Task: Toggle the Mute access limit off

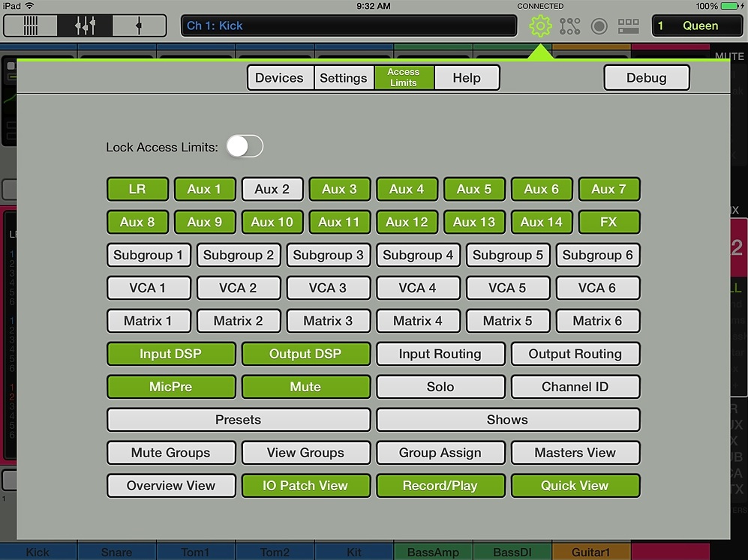Action: coord(305,387)
